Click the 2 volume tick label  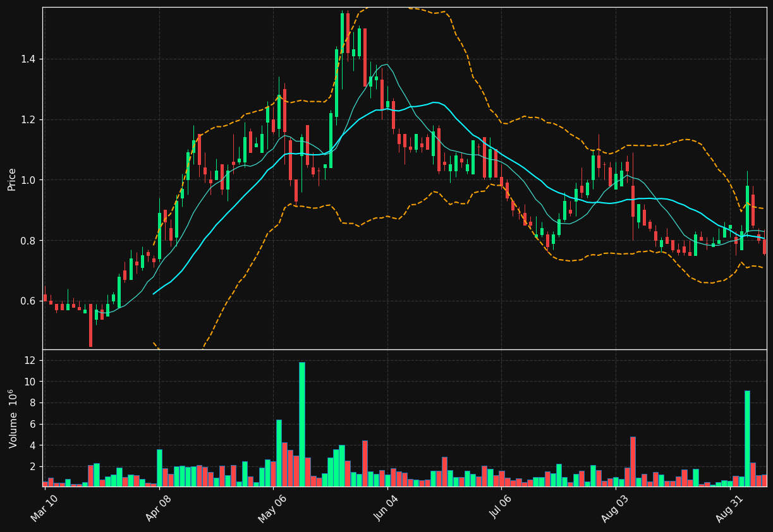[x=33, y=467]
